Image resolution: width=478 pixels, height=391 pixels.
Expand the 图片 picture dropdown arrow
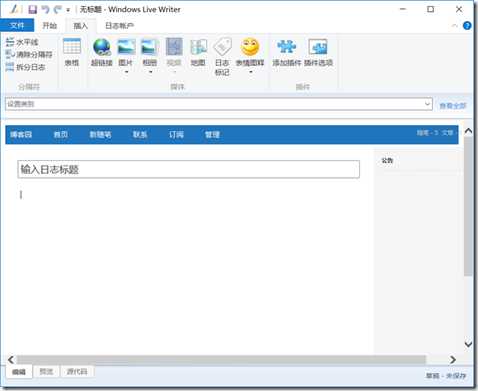click(126, 72)
